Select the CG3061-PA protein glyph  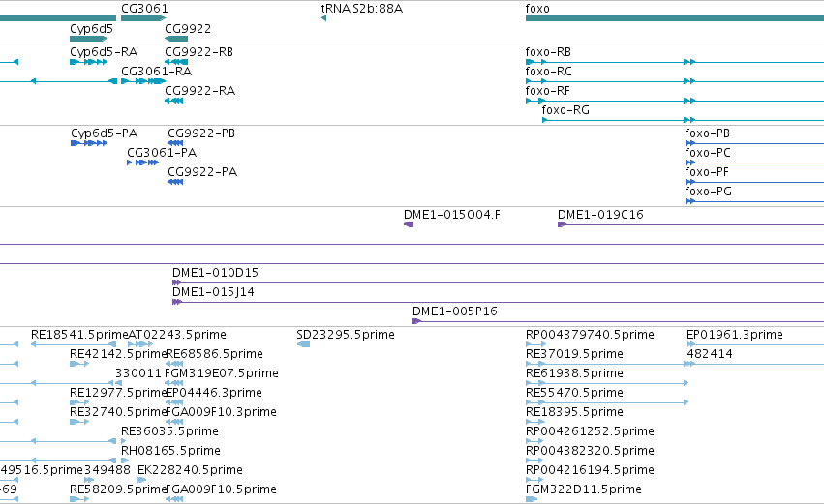(143, 163)
